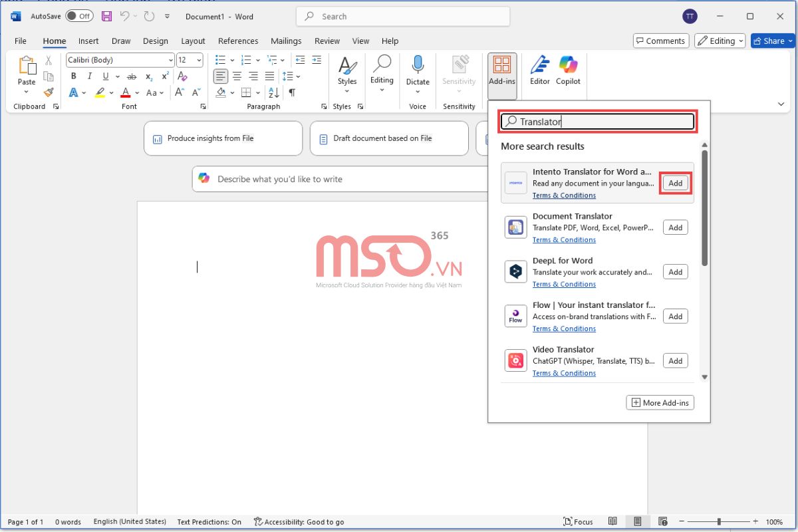Decrease font size with Shrink Font
Image resolution: width=798 pixels, height=532 pixels.
click(197, 92)
